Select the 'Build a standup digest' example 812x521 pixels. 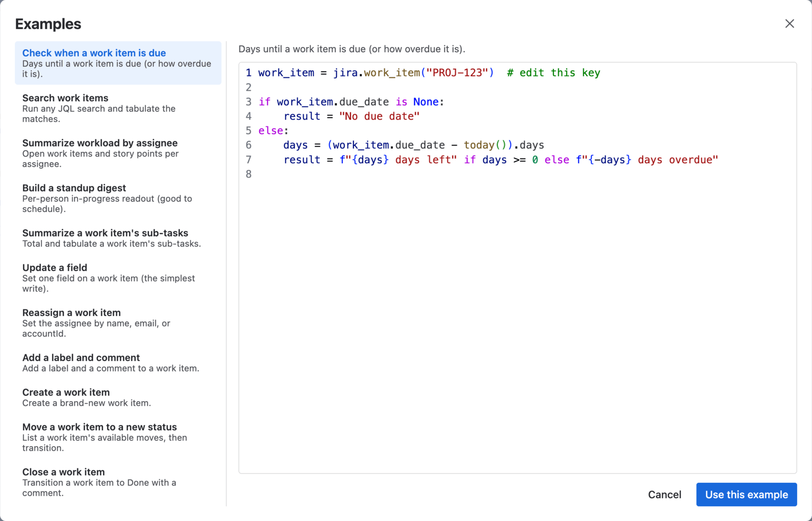118,198
